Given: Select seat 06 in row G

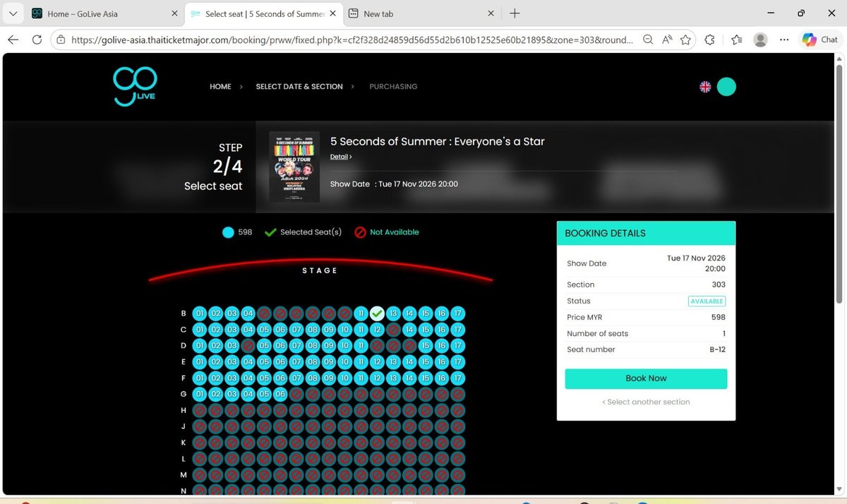Looking at the screenshot, I should point(280,394).
